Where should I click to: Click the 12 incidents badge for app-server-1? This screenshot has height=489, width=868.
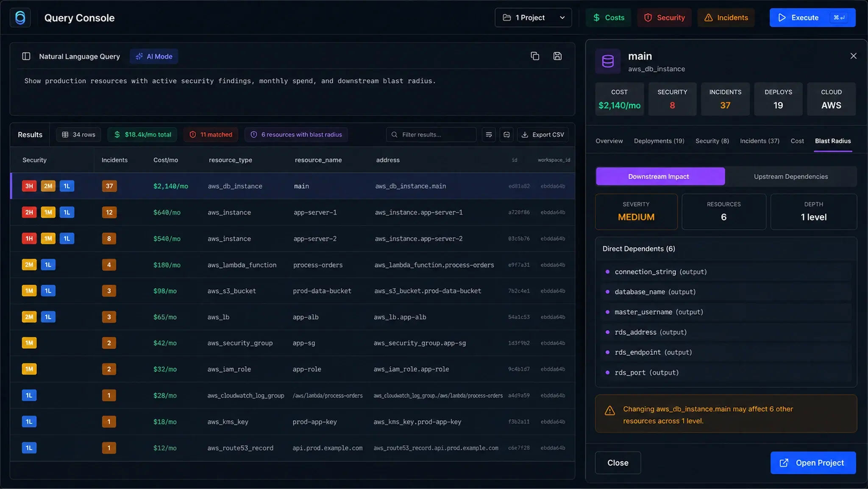pos(109,212)
